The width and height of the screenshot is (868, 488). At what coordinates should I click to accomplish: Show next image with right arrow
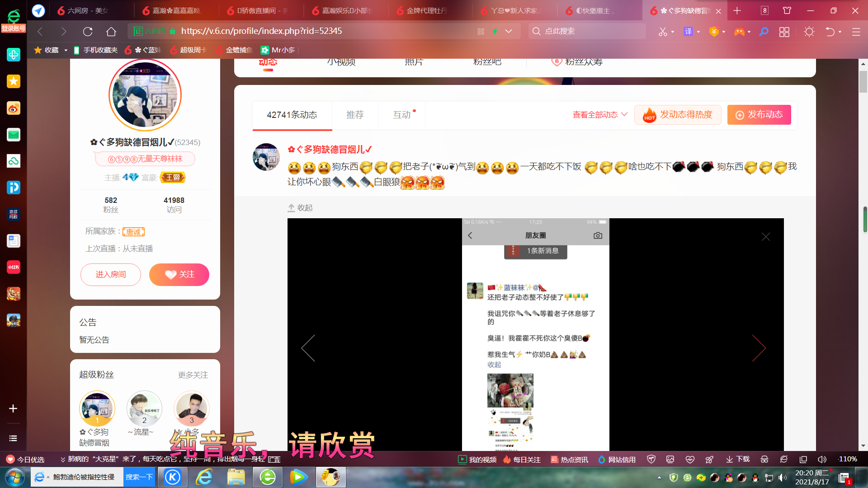[x=759, y=348]
